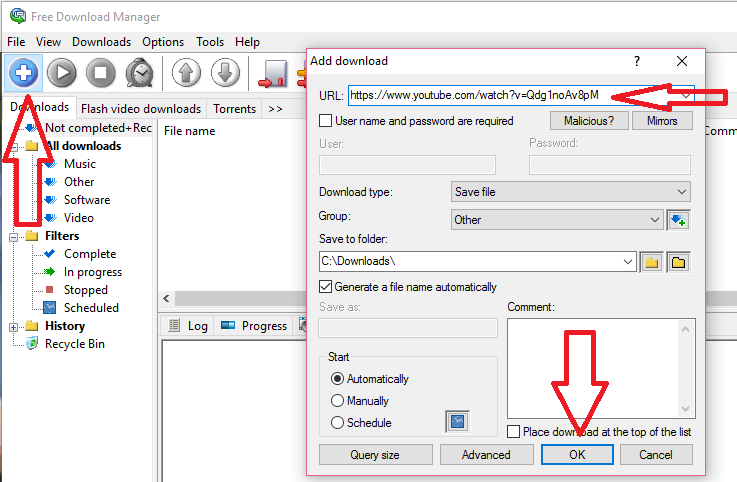Open the Tools menu
The width and height of the screenshot is (737, 482).
(x=210, y=42)
